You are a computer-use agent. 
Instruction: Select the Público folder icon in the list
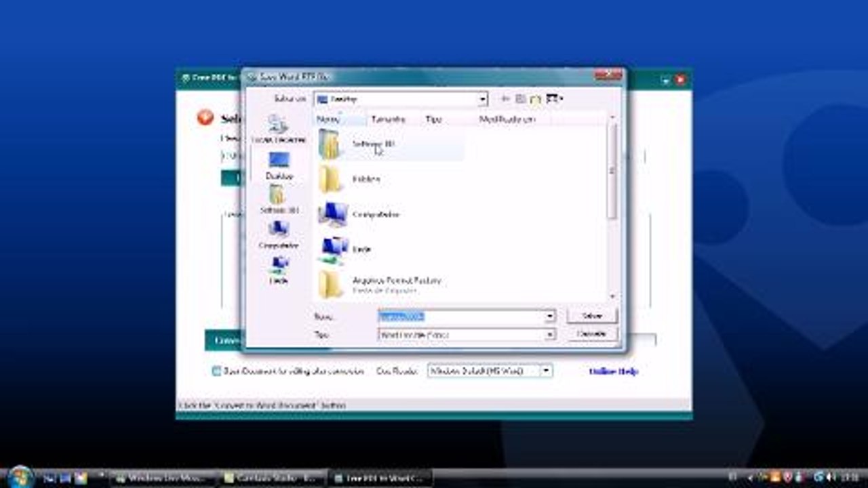click(x=331, y=179)
